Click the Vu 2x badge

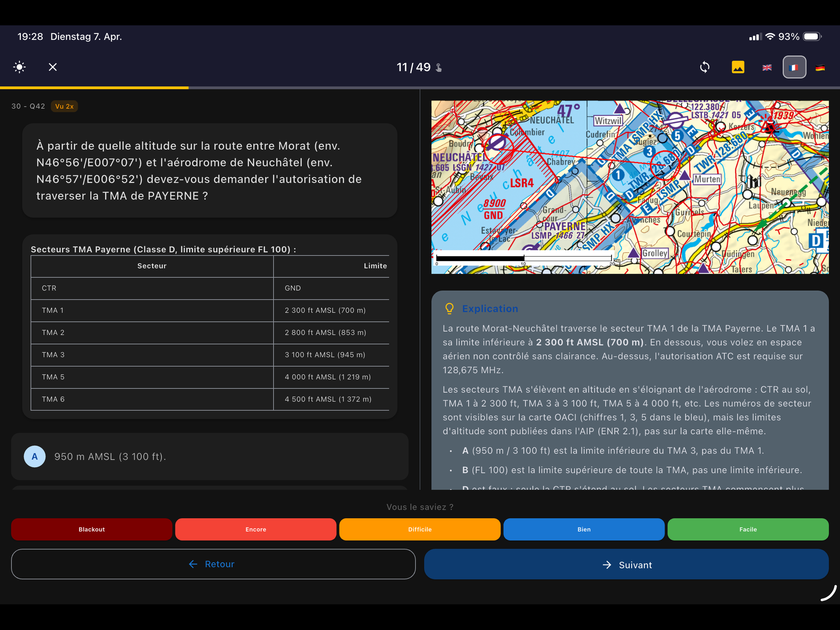coord(64,106)
